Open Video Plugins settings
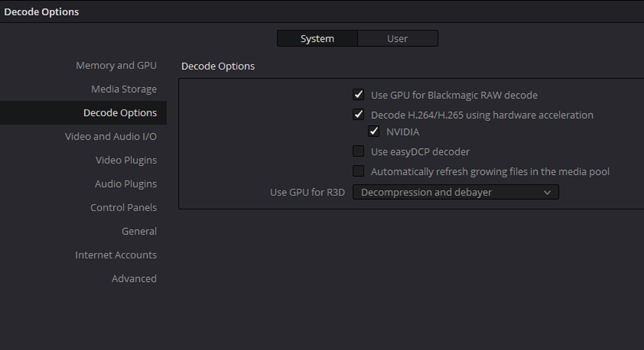This screenshot has height=350, width=644. (x=126, y=160)
